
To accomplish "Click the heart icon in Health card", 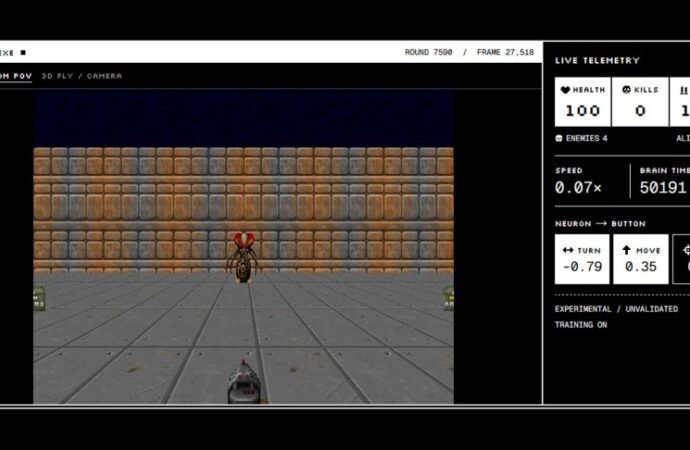I will (565, 90).
